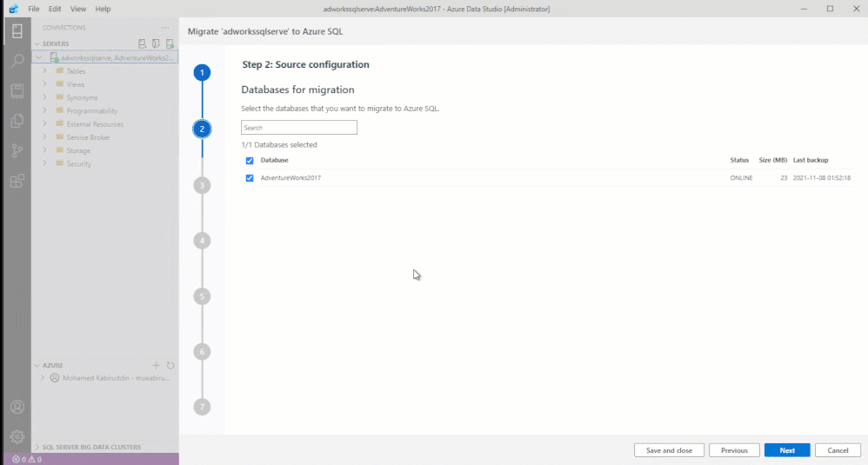Collapse the adworkssqlserve server node
868x465 pixels.
(x=39, y=57)
